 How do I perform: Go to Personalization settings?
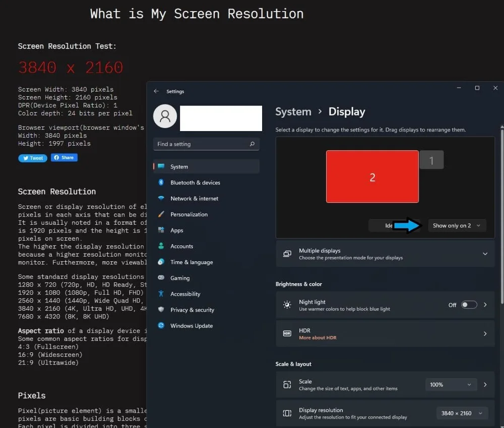pyautogui.click(x=206, y=214)
